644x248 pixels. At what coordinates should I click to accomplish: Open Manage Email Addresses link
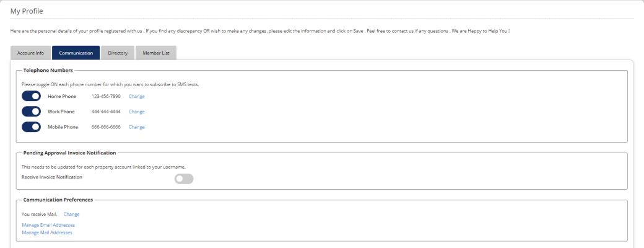[x=48, y=225]
